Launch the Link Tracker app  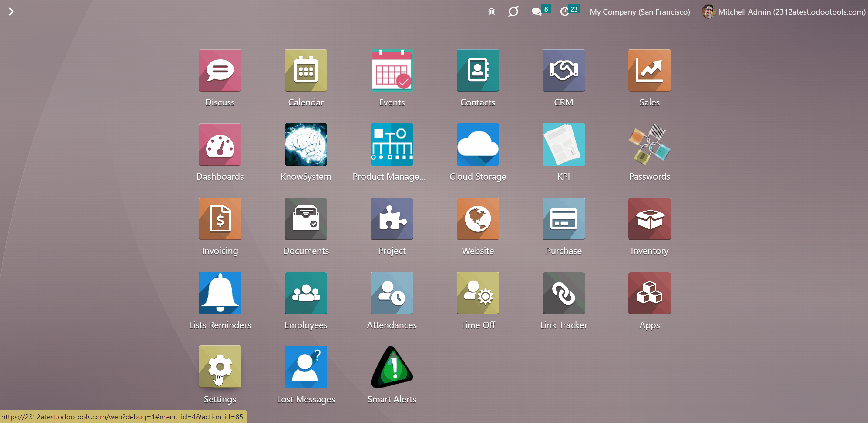(x=564, y=293)
